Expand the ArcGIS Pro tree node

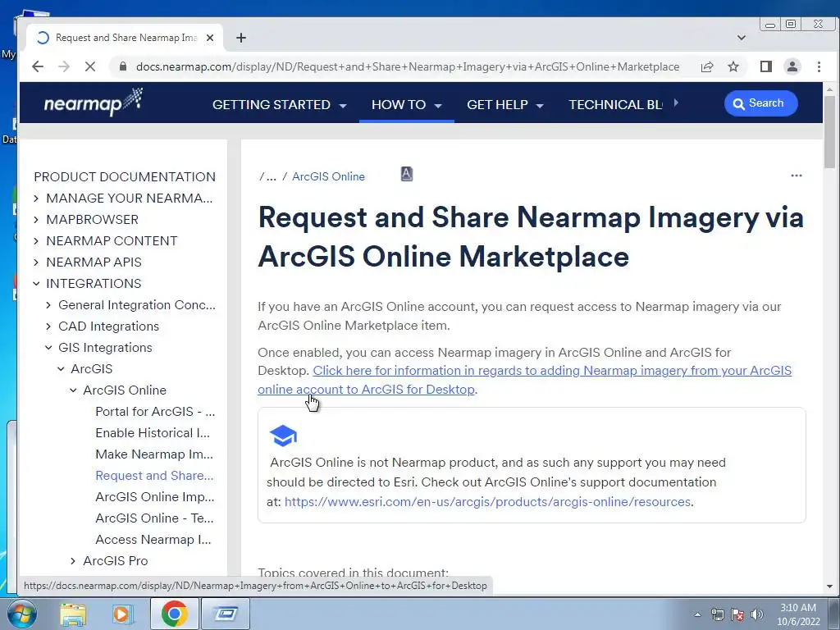[x=73, y=561]
